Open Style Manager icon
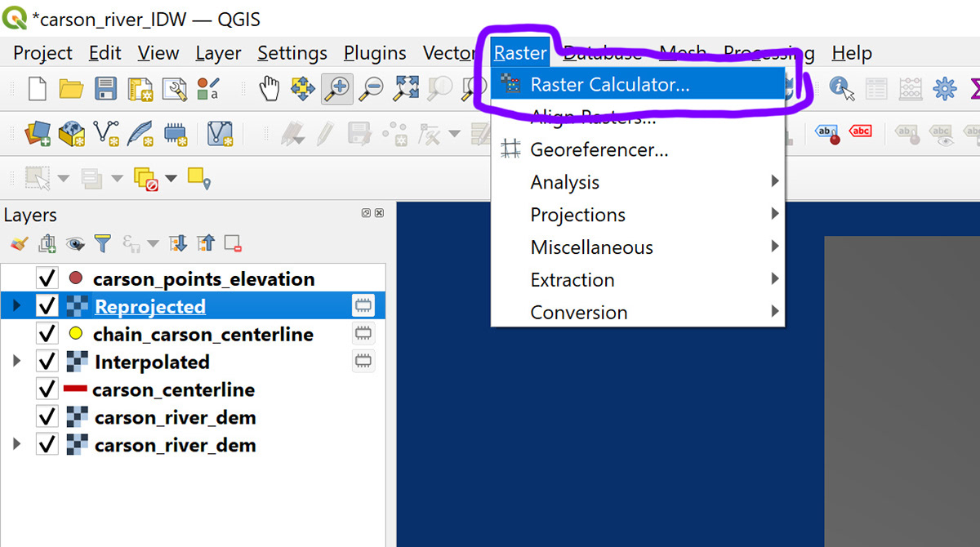 point(209,88)
